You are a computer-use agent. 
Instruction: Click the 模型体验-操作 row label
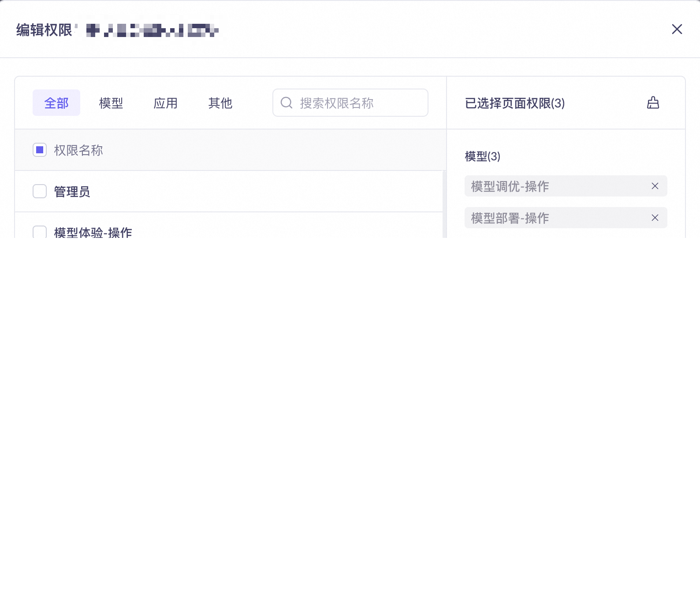93,232
